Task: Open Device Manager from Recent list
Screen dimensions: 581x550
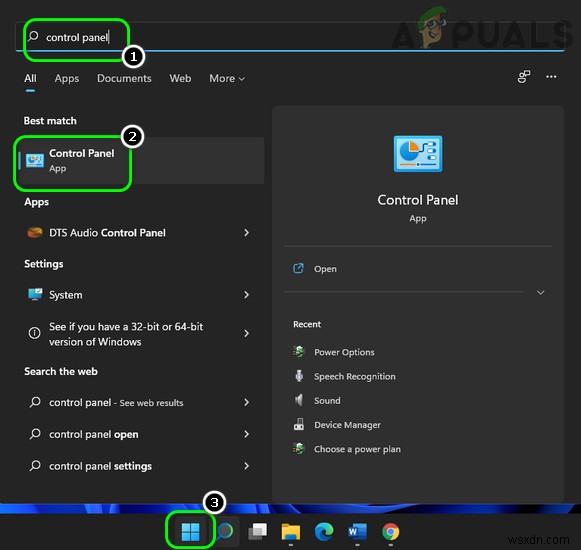Action: coord(347,425)
